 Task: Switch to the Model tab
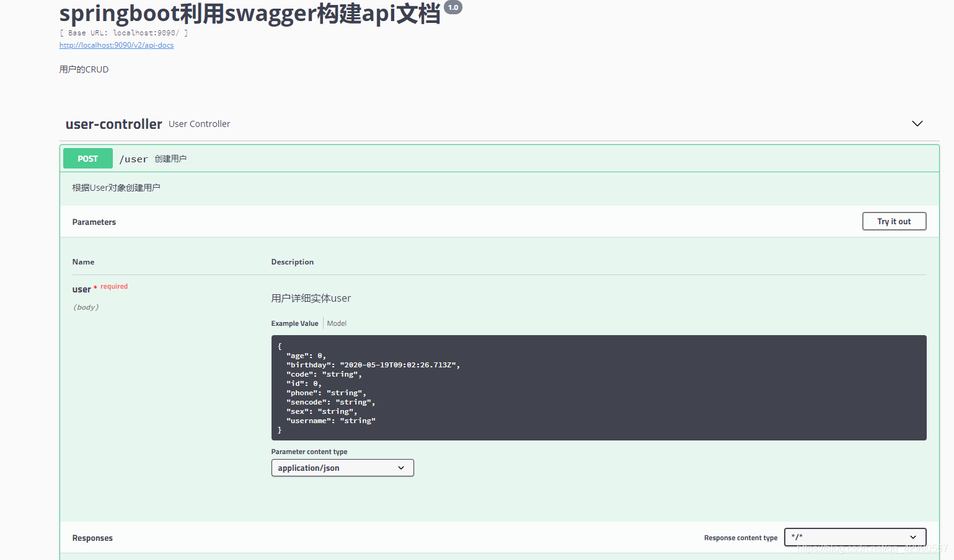coord(337,323)
